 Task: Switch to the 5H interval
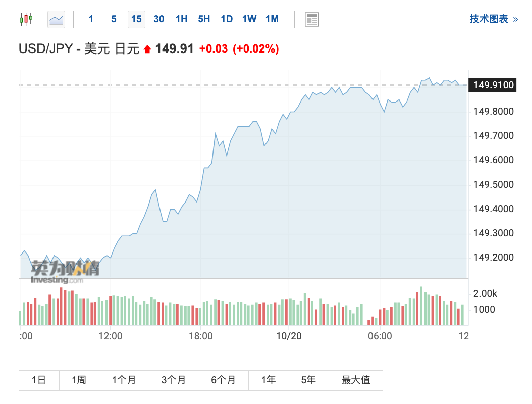204,19
